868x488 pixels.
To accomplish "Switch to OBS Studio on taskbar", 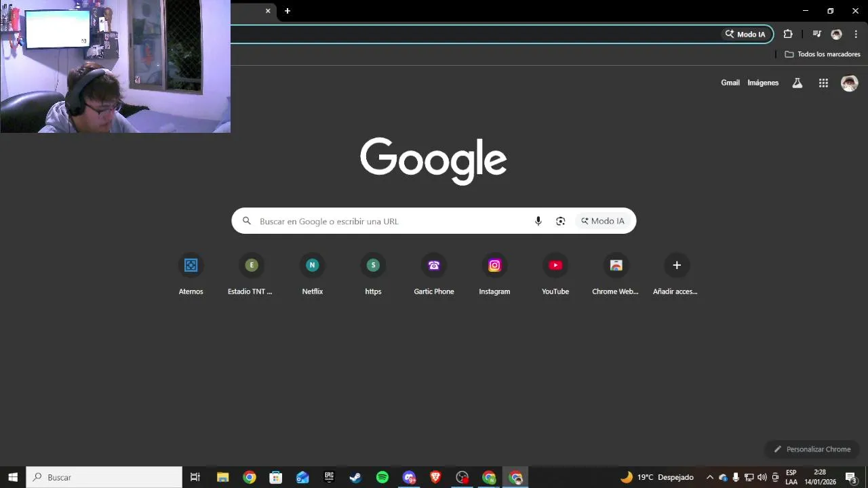I will click(462, 477).
